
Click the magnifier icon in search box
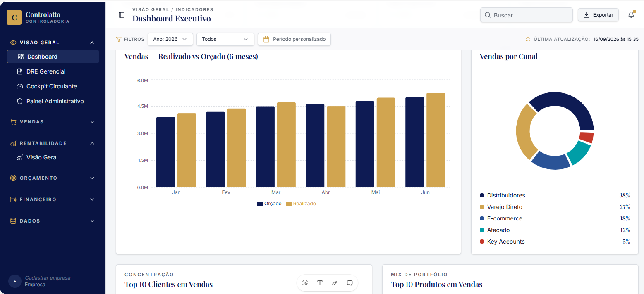(488, 15)
